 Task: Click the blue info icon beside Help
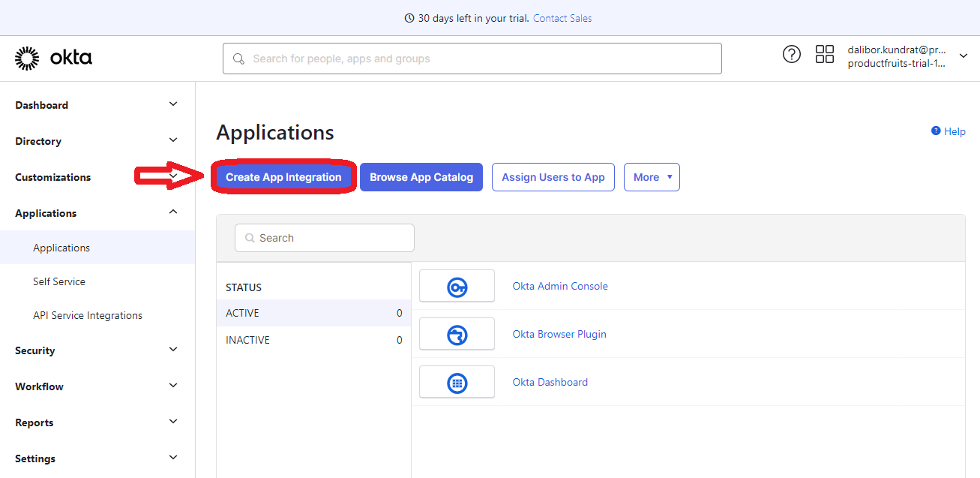click(934, 131)
